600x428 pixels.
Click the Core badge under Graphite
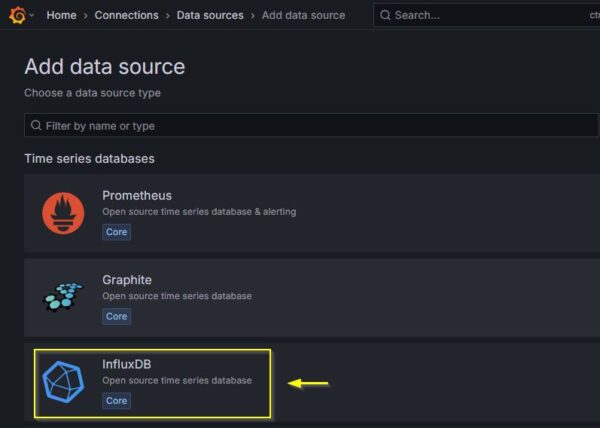tap(116, 316)
